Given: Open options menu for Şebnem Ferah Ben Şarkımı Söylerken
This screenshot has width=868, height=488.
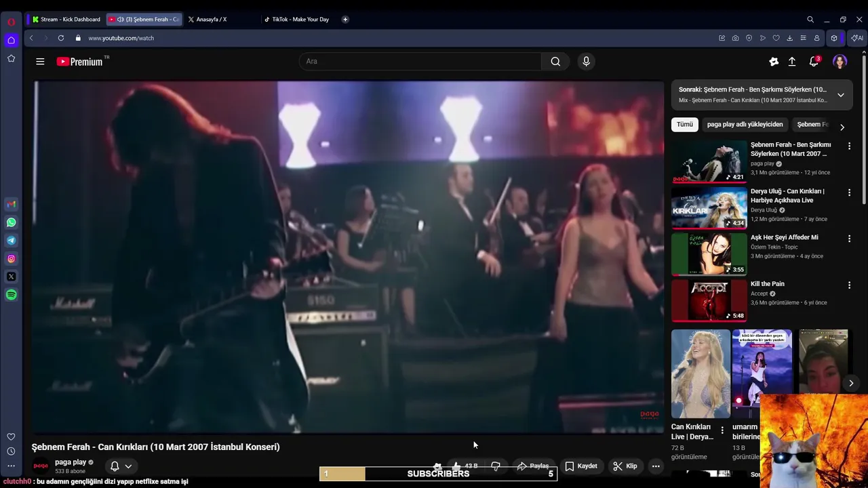Looking at the screenshot, I should (849, 146).
